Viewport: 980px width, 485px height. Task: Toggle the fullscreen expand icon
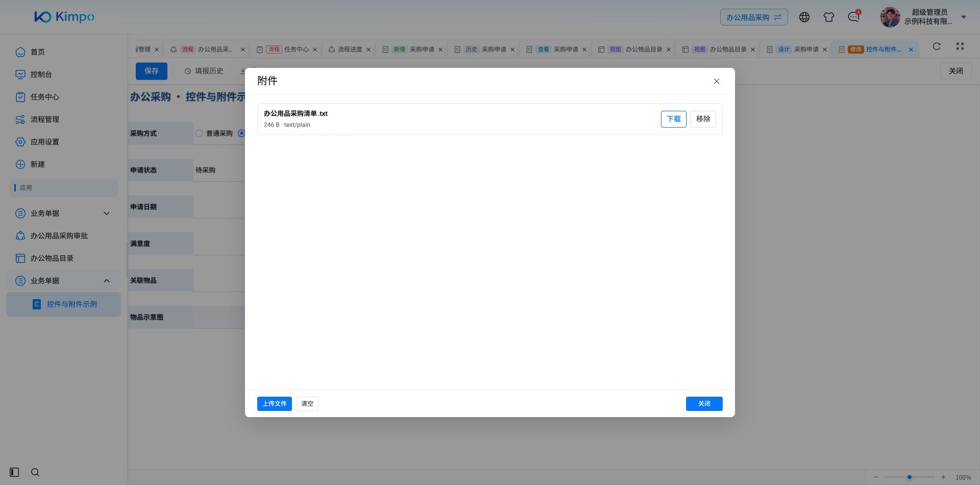point(960,46)
